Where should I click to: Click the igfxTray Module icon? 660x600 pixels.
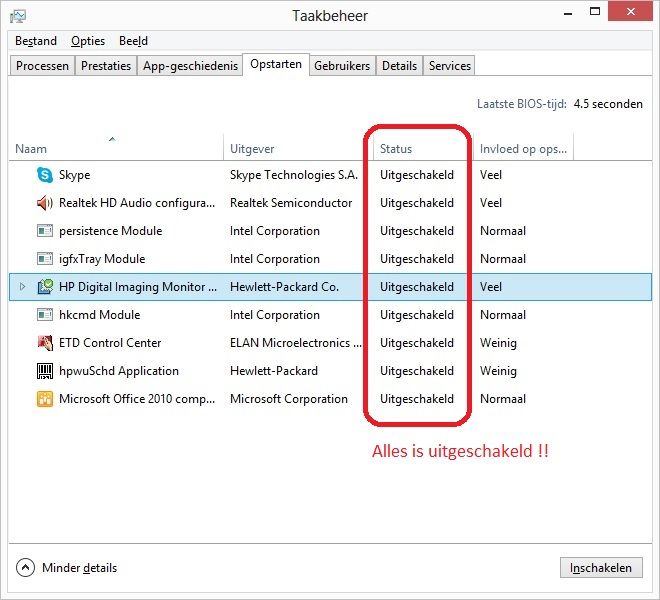(x=45, y=259)
